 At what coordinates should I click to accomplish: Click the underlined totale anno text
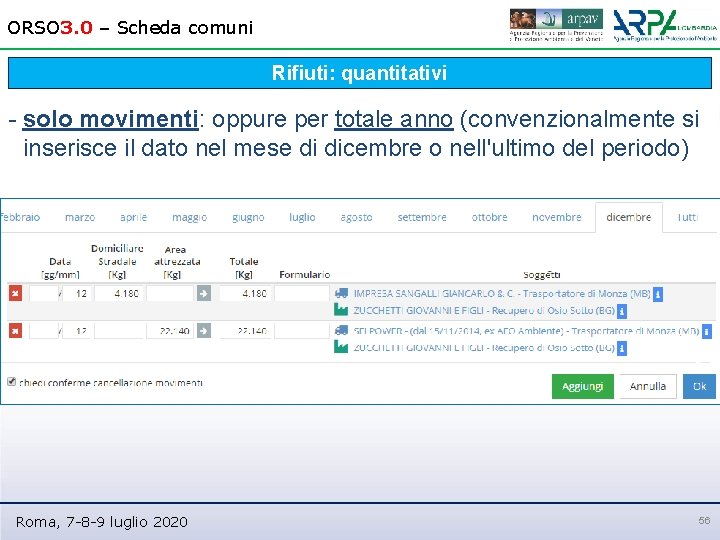394,119
